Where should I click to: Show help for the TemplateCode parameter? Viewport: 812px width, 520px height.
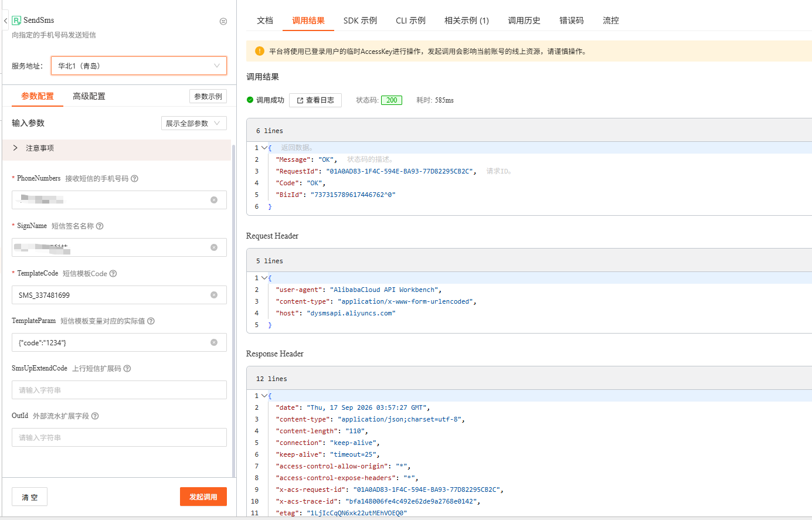click(x=113, y=274)
